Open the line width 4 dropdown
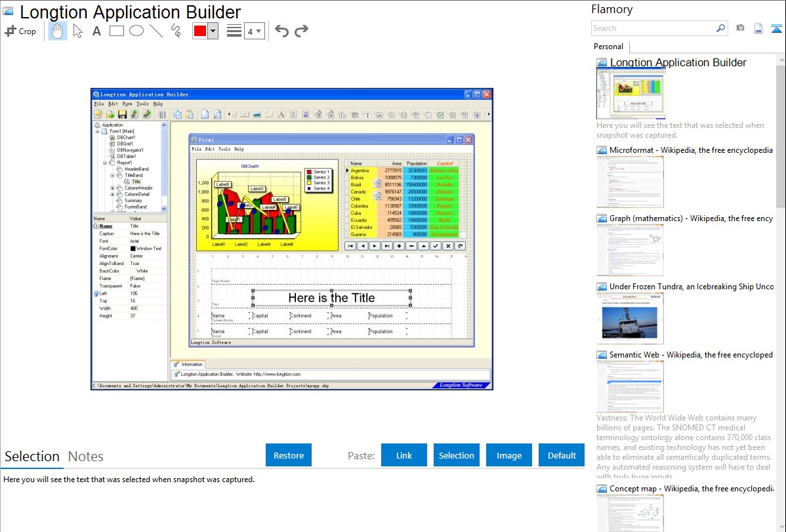Viewport: 786px width, 532px height. [x=255, y=31]
